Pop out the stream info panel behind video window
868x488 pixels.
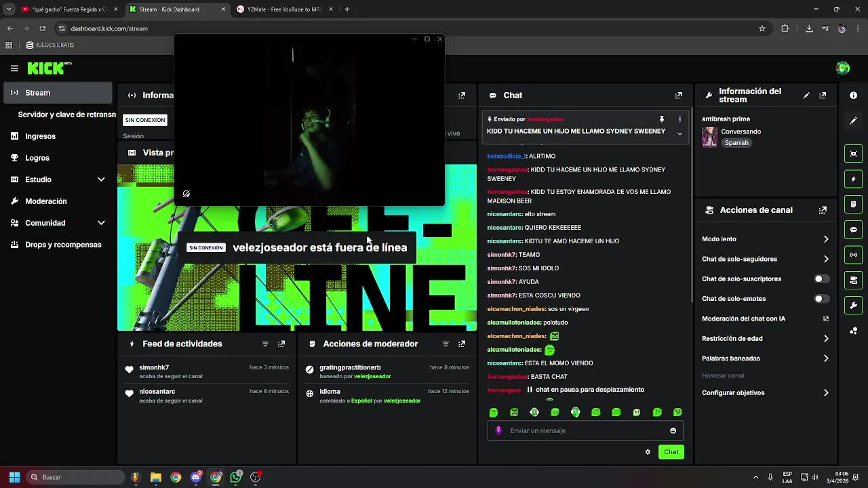tap(462, 96)
